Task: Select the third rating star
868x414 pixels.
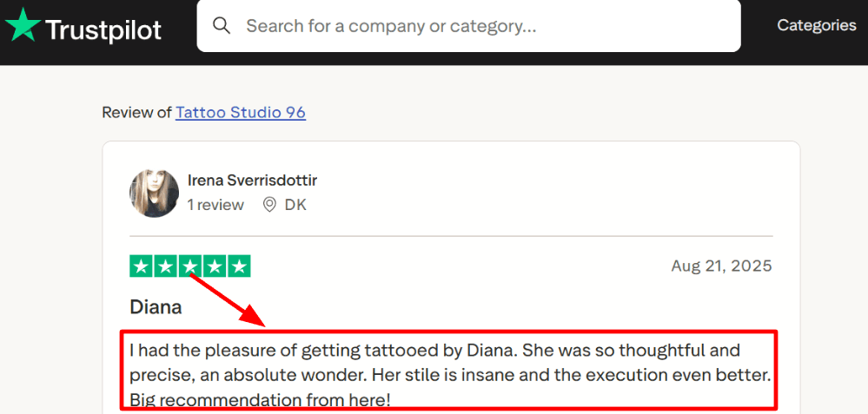Action: click(x=190, y=266)
